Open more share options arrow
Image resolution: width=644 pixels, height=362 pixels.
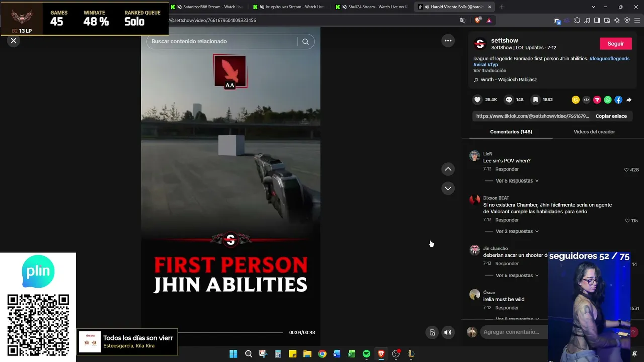(629, 100)
